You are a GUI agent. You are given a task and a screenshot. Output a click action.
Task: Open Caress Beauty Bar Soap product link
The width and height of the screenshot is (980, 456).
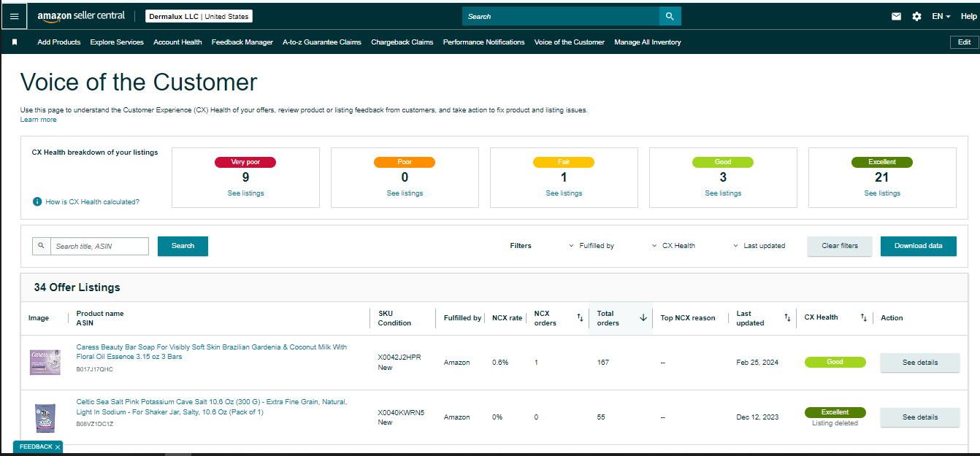(x=212, y=352)
